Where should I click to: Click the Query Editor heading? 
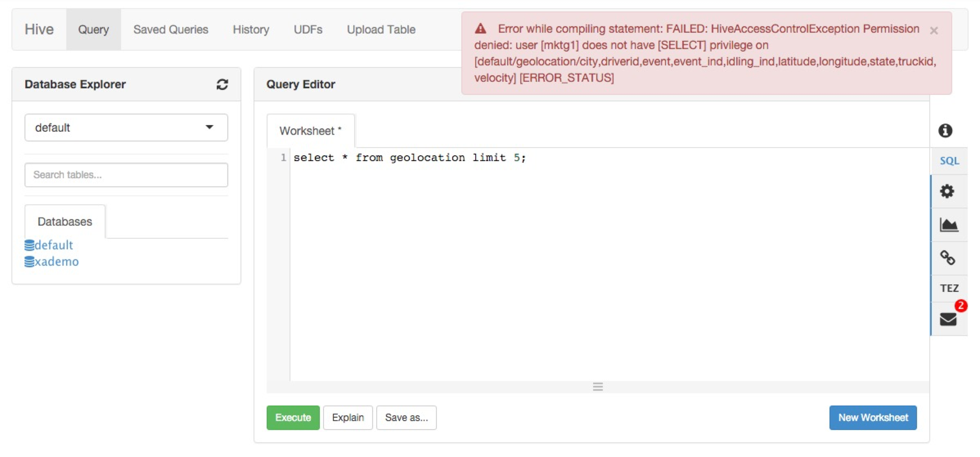click(301, 84)
